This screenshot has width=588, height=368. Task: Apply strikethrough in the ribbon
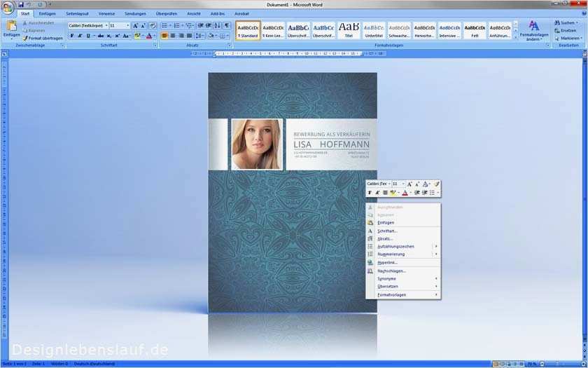coord(101,36)
